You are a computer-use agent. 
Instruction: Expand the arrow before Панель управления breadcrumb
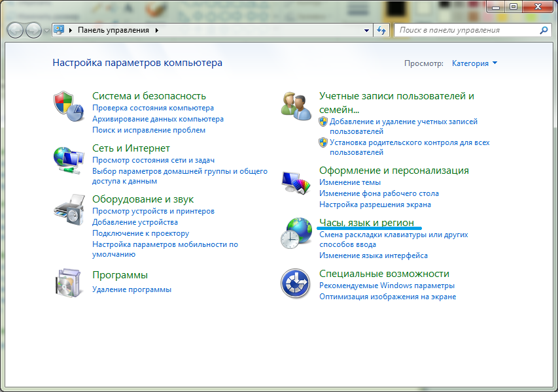point(71,30)
